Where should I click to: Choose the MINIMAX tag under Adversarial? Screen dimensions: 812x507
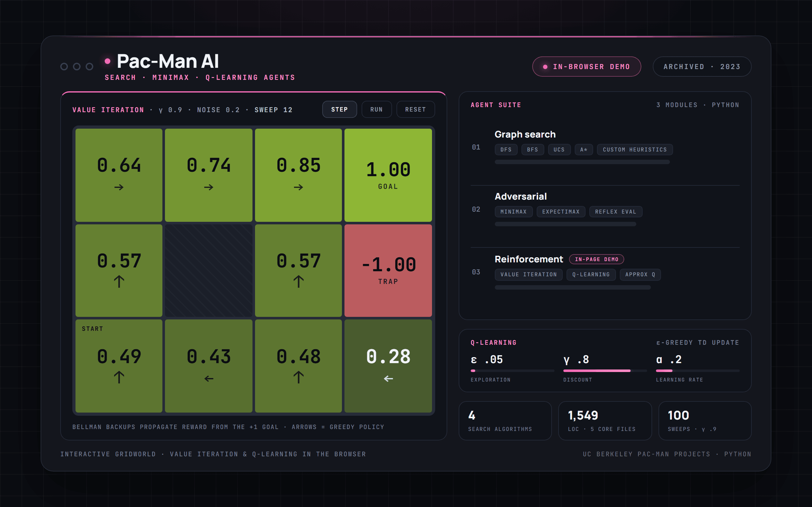click(514, 212)
